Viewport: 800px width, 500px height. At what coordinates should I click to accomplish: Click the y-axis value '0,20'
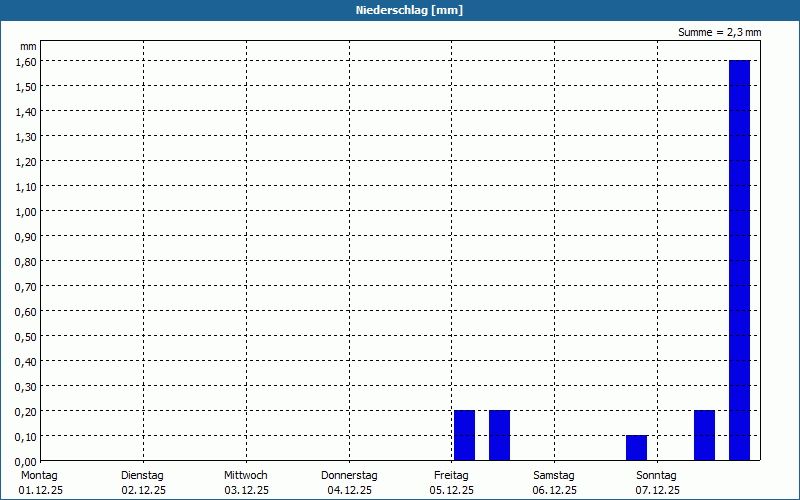coord(26,412)
